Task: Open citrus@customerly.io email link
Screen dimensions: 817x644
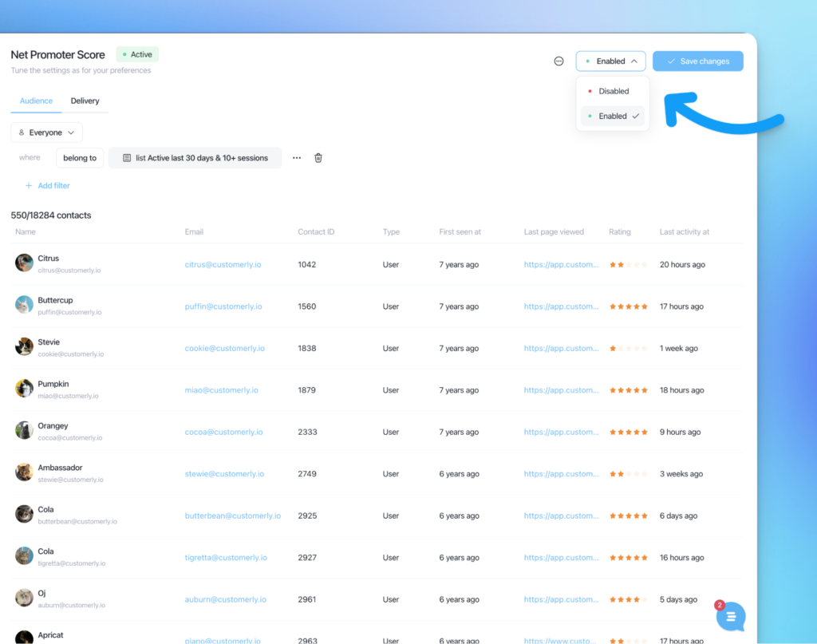Action: pos(223,265)
